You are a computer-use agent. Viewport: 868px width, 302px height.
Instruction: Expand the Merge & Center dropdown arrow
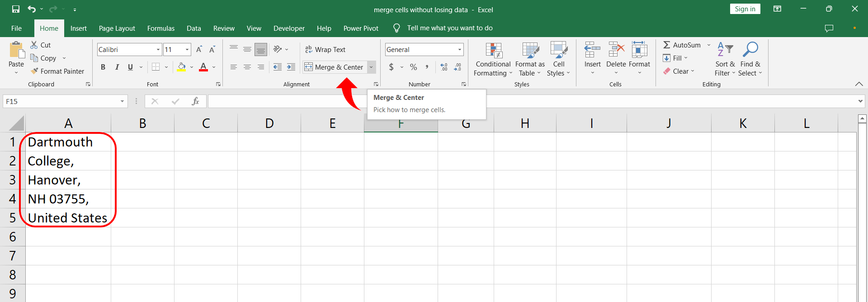coord(371,67)
